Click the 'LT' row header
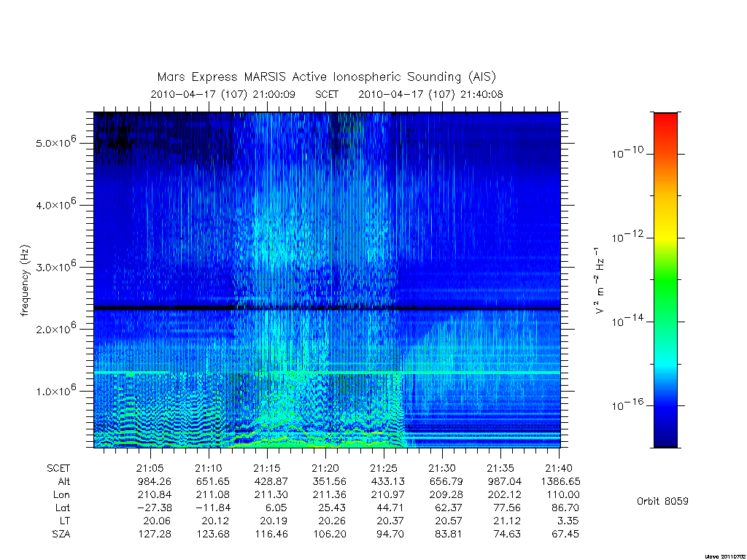 65,521
